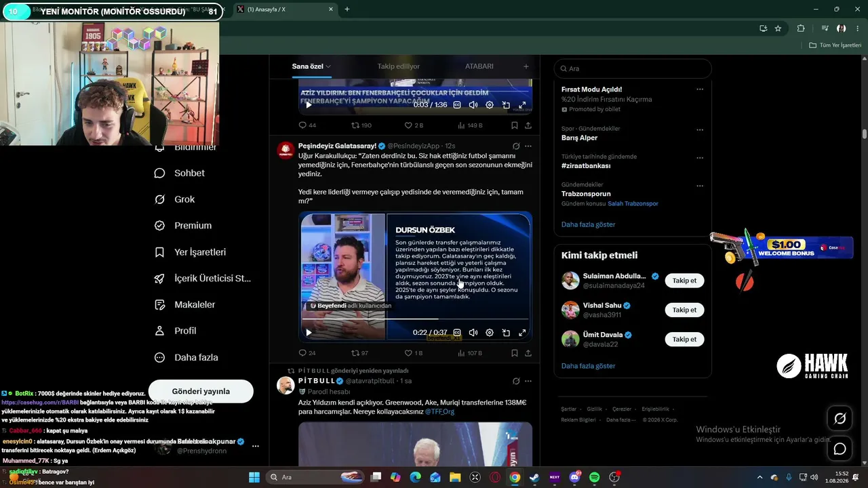The width and height of the screenshot is (868, 488).
Task: Go fullscreen on the Dursun Özbek video
Action: 522,333
